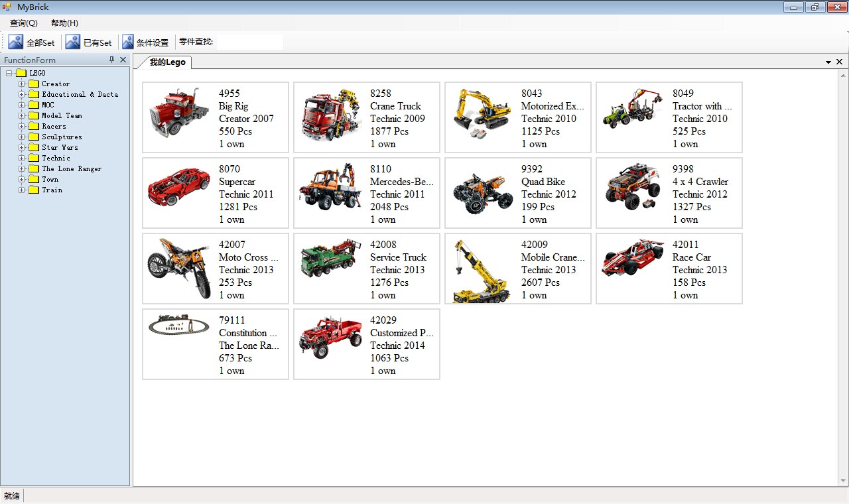
Task: Click the 9392 Quad Bike thumbnail
Action: pos(484,193)
